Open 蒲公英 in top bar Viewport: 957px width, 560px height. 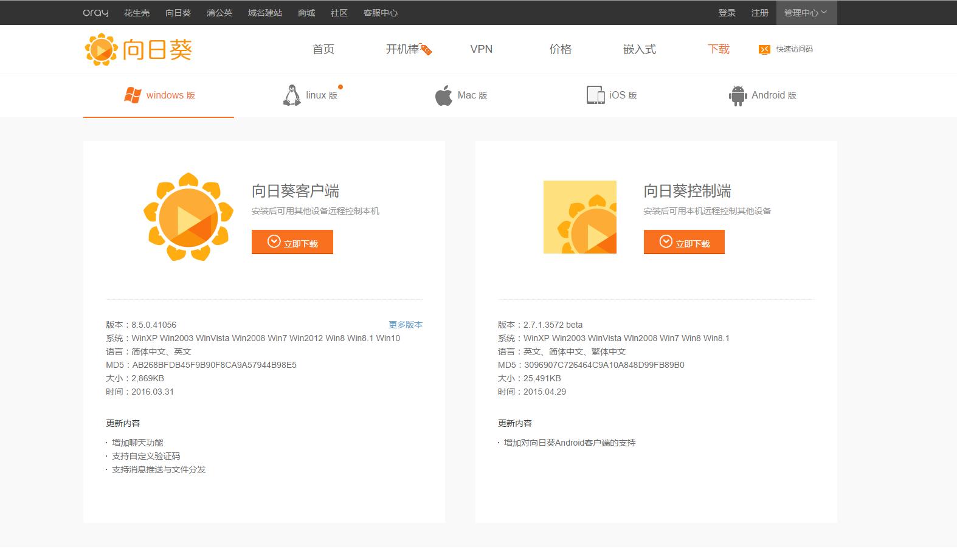(x=219, y=13)
